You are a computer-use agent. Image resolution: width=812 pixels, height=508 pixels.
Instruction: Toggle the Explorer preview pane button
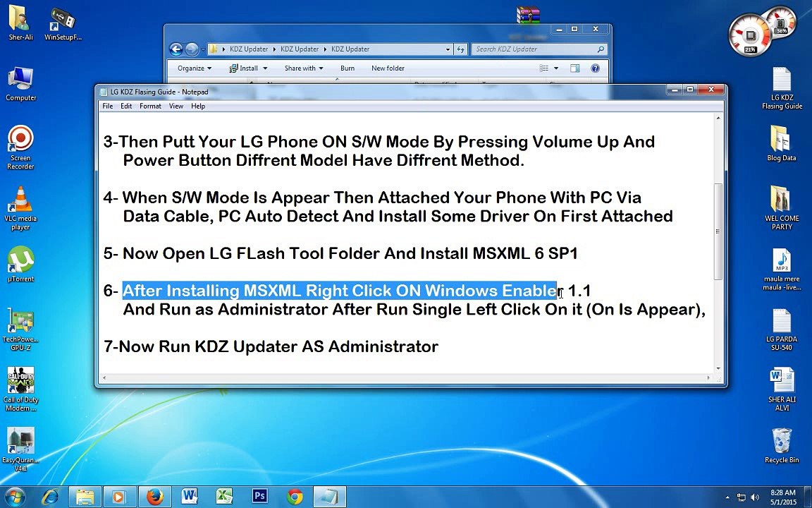click(575, 68)
